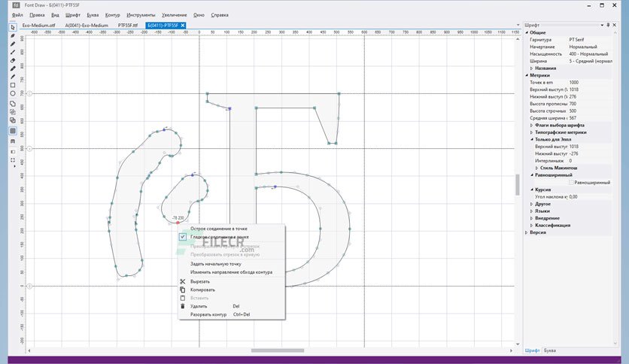Select 'Задать начальную точку' menu entry
This screenshot has height=364, width=629.
(215, 264)
